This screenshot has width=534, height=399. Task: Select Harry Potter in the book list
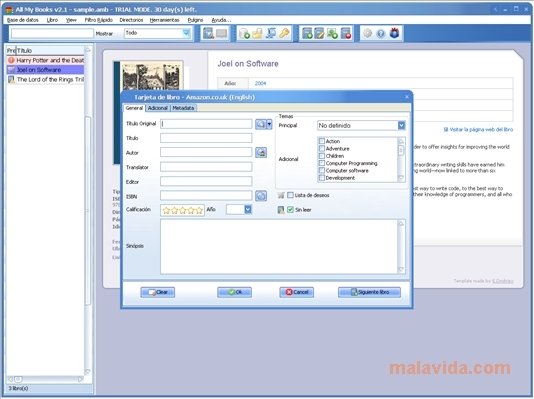point(45,60)
